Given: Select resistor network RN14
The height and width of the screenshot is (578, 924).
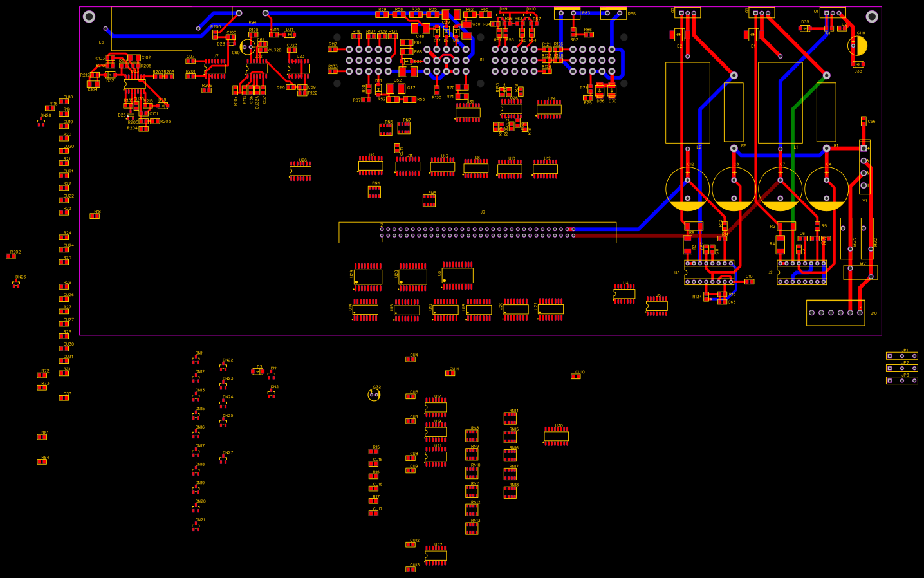Looking at the screenshot, I should (510, 418).
